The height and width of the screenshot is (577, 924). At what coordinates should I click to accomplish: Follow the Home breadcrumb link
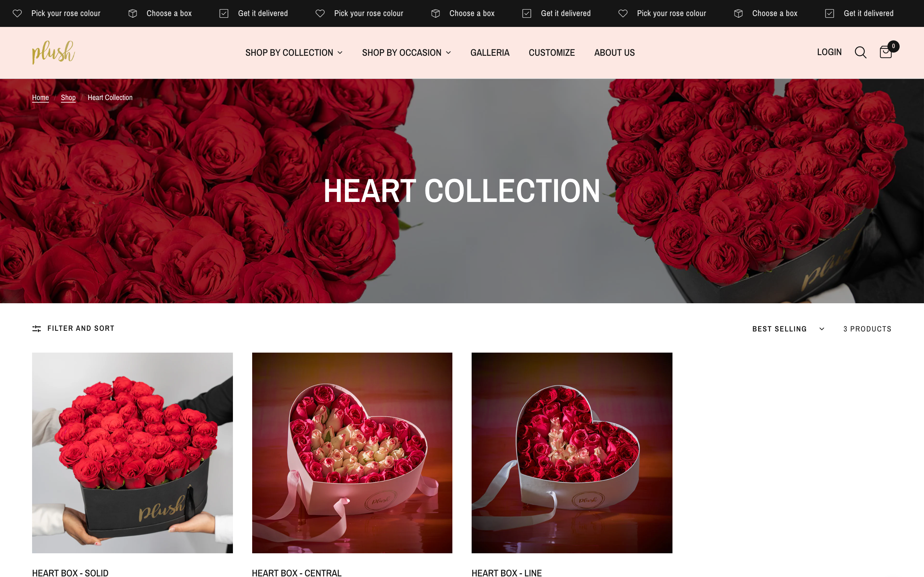point(40,98)
